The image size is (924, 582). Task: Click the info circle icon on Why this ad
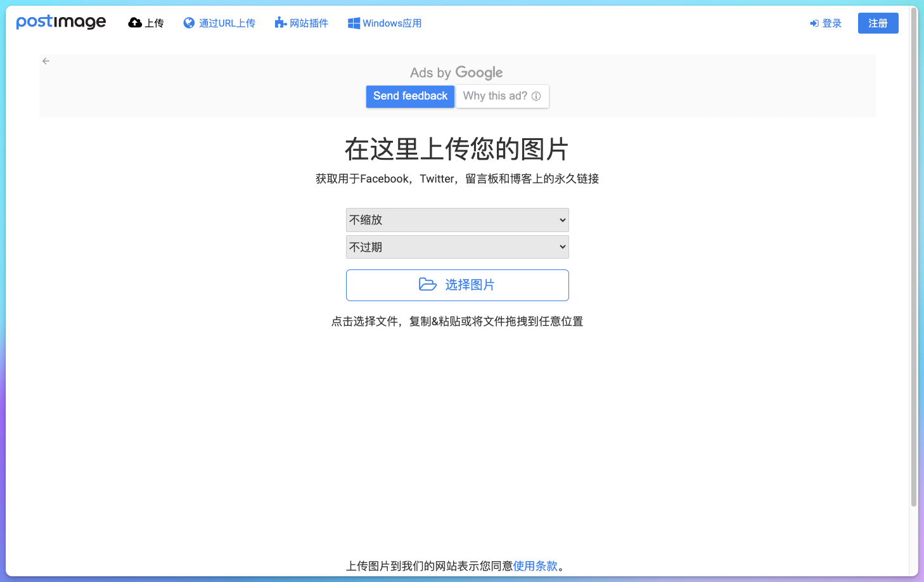point(537,96)
